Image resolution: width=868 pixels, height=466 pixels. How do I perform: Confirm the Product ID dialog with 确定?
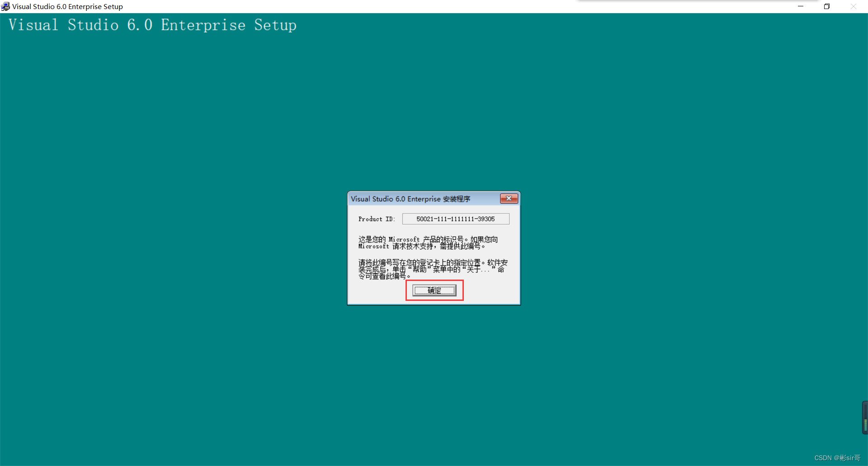coord(434,290)
